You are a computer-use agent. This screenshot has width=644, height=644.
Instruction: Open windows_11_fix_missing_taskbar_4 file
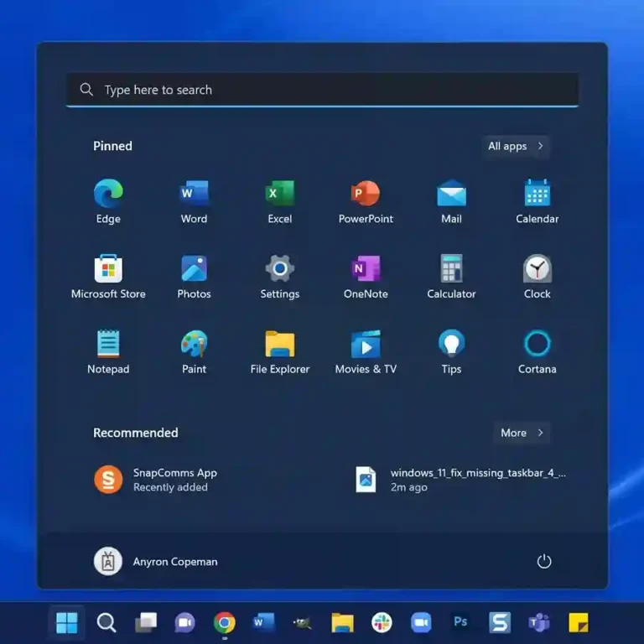tap(461, 480)
